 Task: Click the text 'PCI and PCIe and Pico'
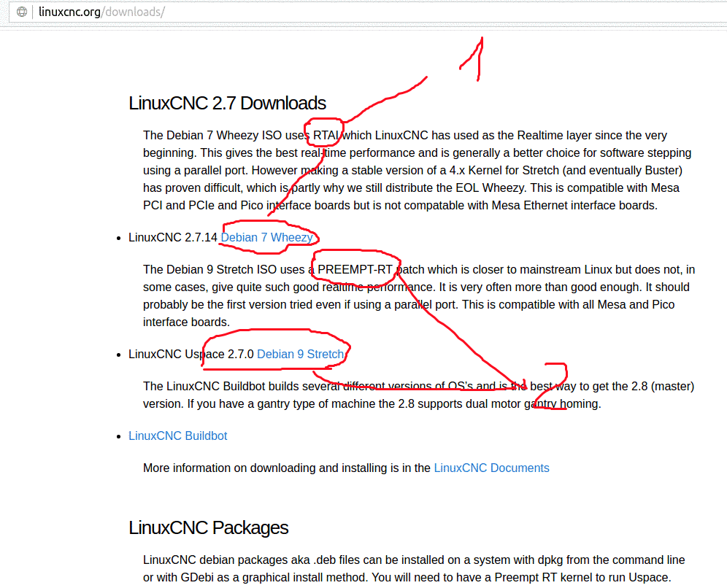coord(203,205)
